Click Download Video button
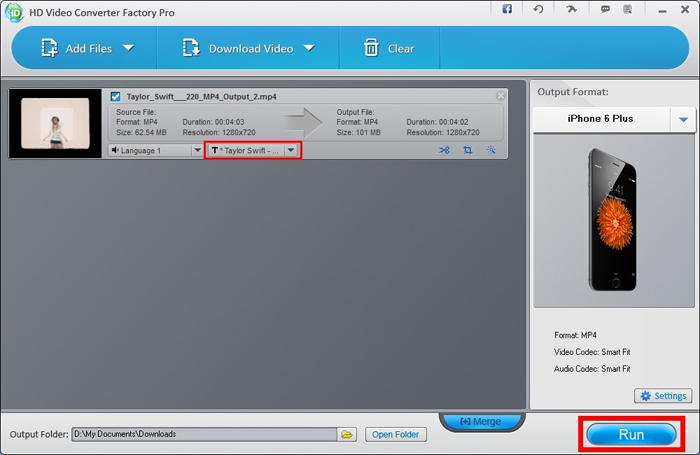700x455 pixels. 238,48
